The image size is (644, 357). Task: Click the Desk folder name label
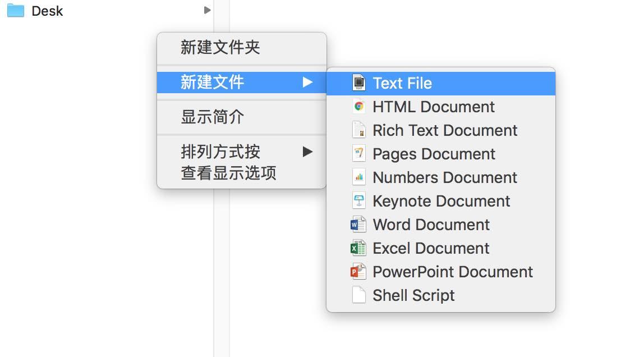point(48,10)
